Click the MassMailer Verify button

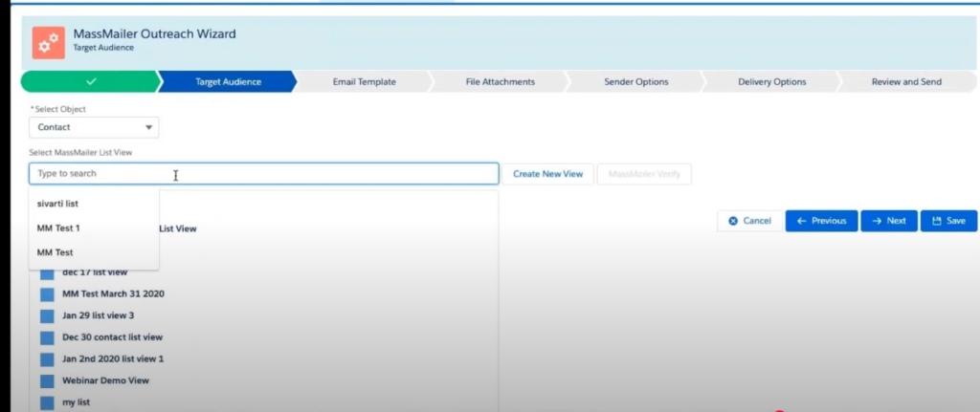pyautogui.click(x=644, y=174)
